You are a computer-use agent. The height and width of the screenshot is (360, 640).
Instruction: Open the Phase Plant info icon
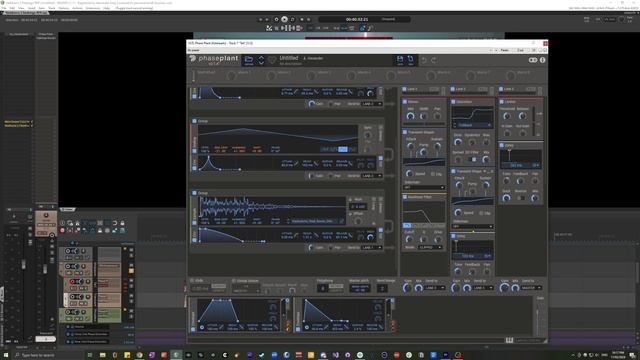point(542,60)
